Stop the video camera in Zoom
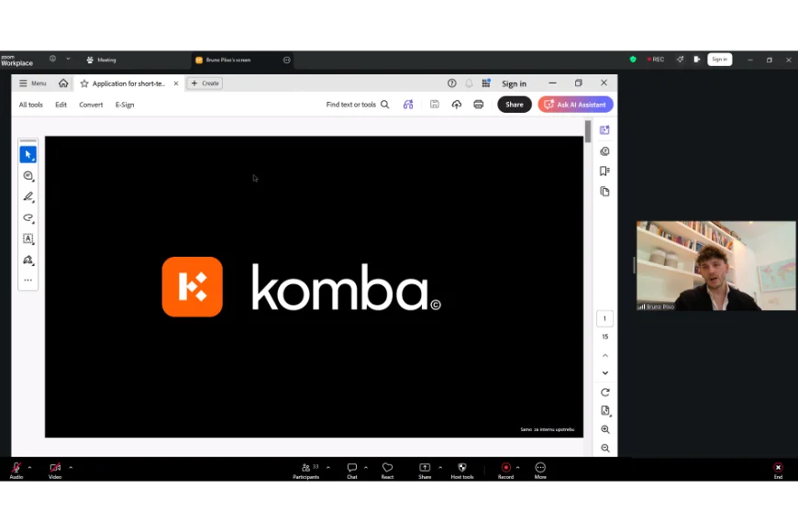 [x=55, y=471]
